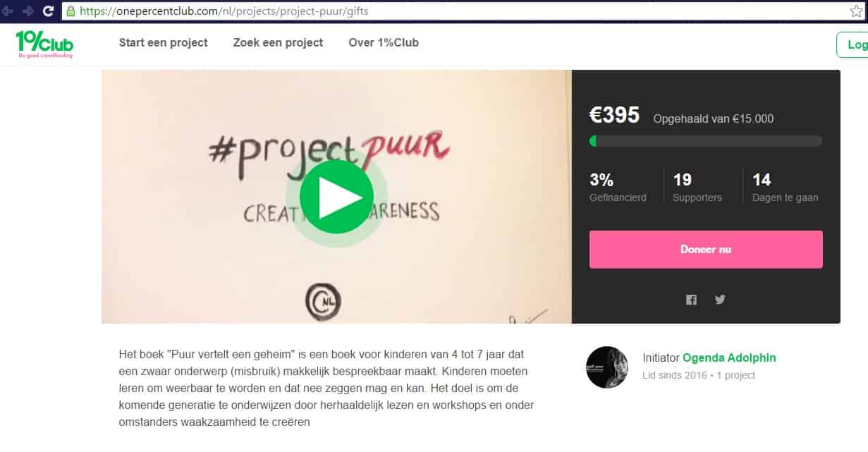
Task: Open the initiator's profile picture
Action: 607,367
